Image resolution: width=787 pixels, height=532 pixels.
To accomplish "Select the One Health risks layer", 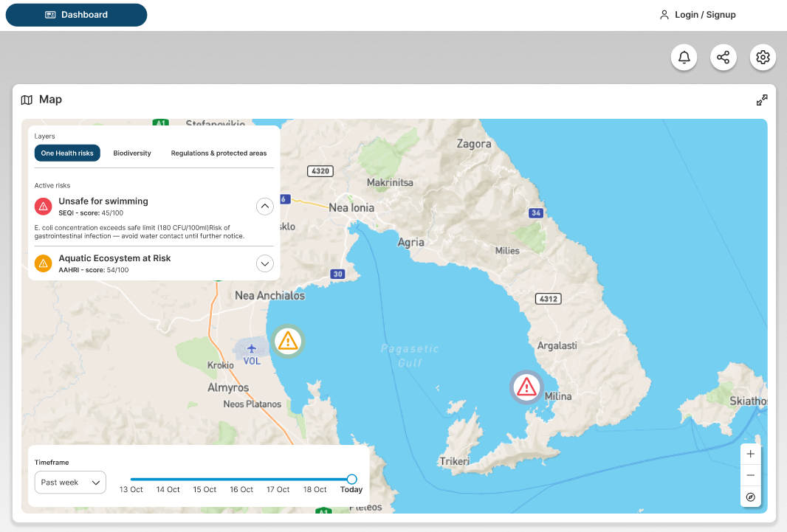I will point(67,153).
